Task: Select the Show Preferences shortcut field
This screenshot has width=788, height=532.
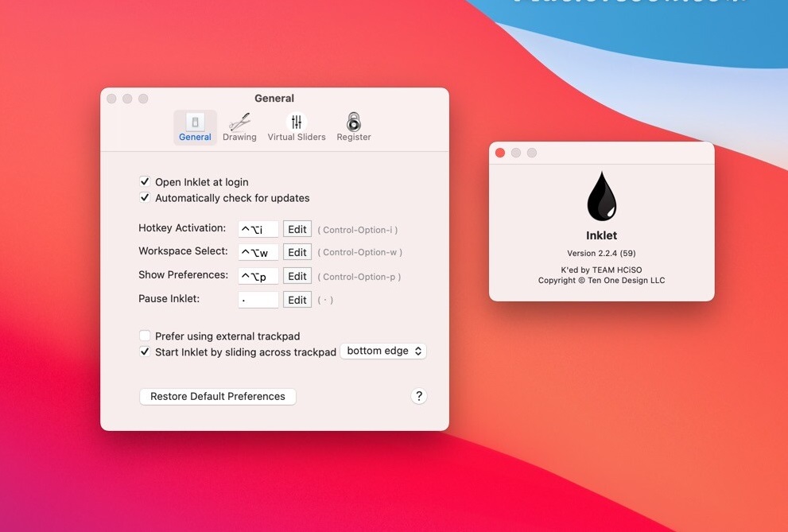Action: pos(258,276)
